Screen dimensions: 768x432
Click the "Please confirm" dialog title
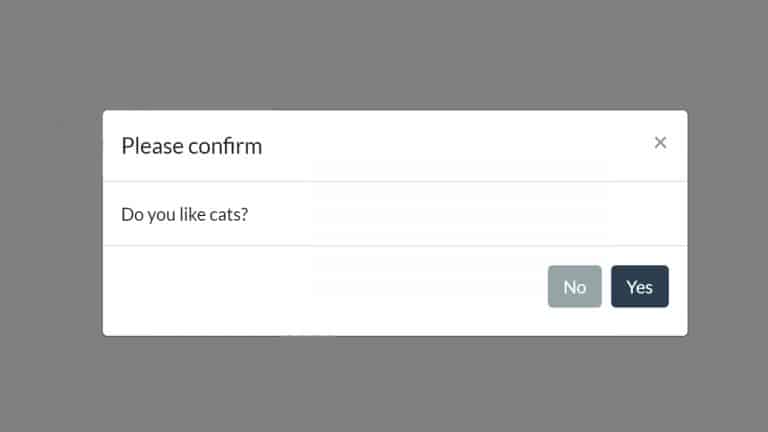(191, 146)
